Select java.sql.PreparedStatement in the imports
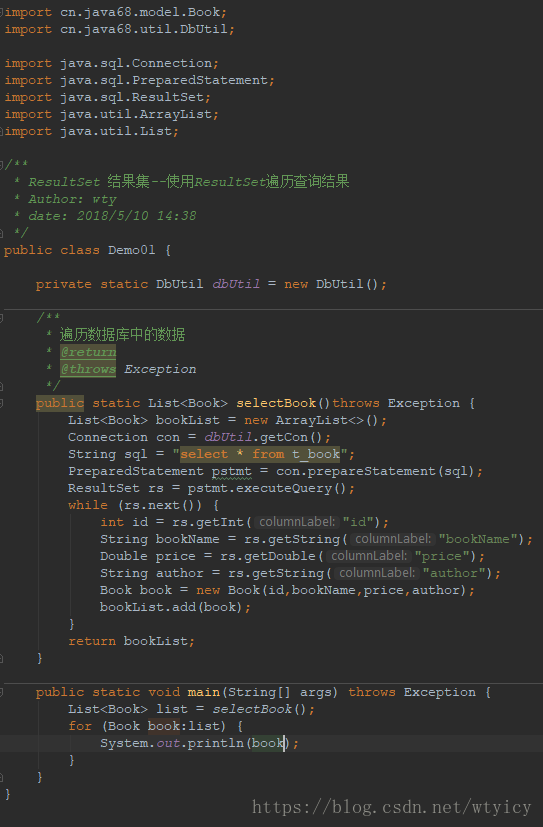 tap(164, 80)
